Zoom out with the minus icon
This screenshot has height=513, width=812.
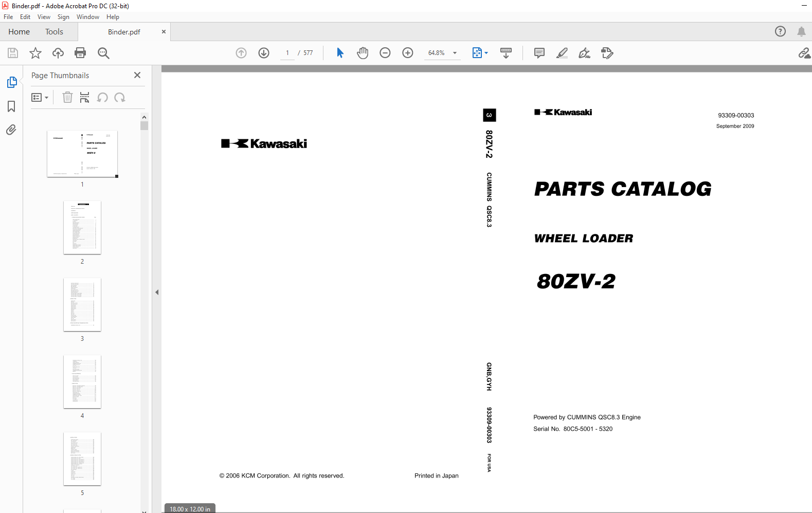point(385,53)
